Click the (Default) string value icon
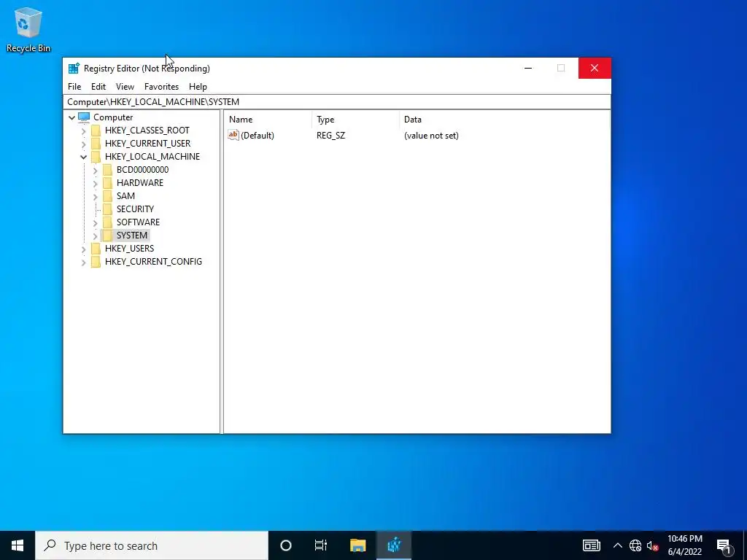The height and width of the screenshot is (560, 747). [233, 135]
